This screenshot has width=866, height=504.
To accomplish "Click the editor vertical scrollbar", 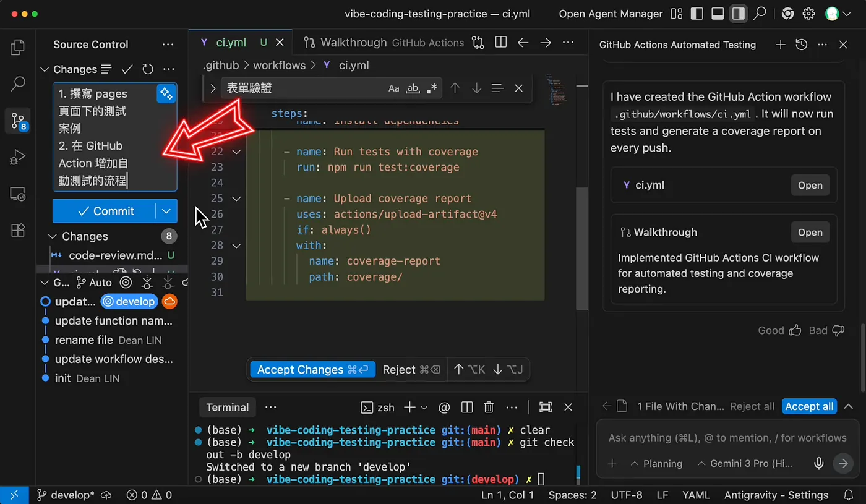I will tap(581, 247).
